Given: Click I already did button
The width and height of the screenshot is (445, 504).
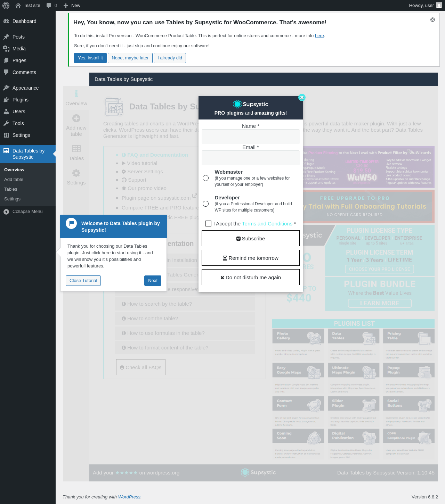Looking at the screenshot, I should 170,58.
